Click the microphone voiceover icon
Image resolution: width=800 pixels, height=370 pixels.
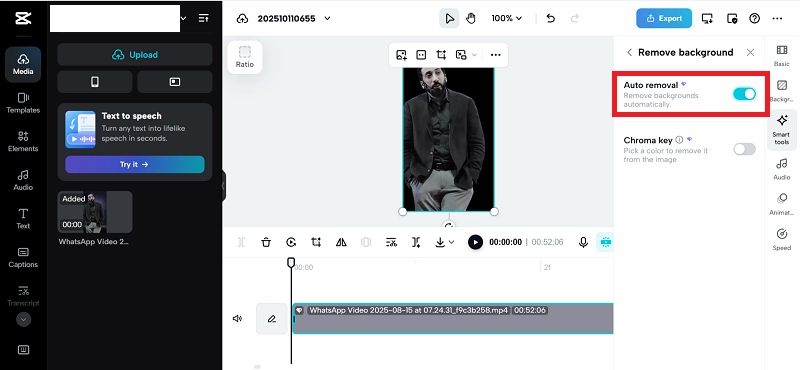click(583, 242)
